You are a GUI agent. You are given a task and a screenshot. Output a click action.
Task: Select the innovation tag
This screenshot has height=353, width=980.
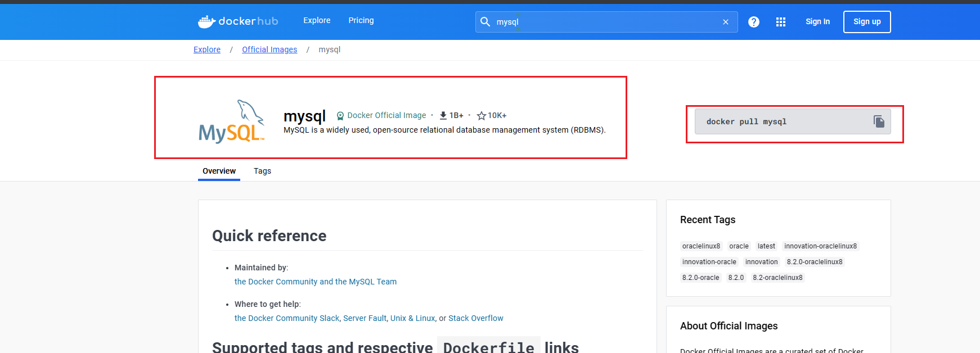coord(761,262)
